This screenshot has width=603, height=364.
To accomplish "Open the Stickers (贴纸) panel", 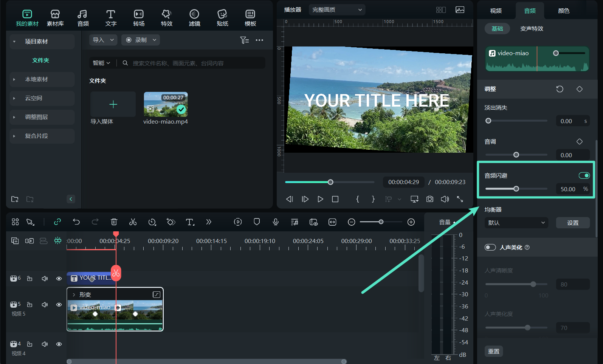I will [222, 18].
